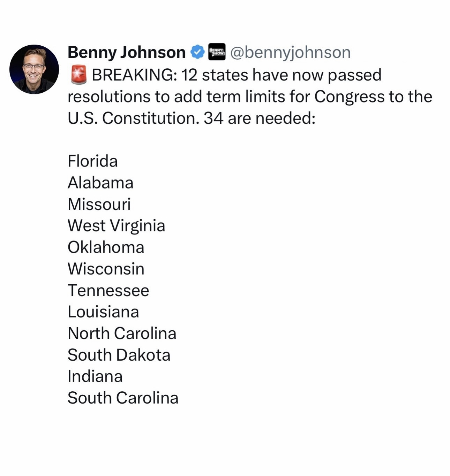Viewport: 450px width, 476px height.
Task: Click the red siren emoji
Action: click(78, 75)
